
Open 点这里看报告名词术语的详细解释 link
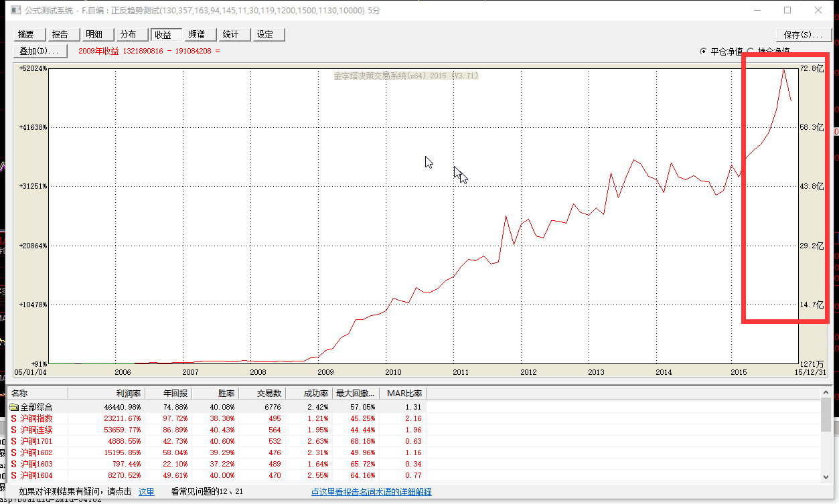371,492
